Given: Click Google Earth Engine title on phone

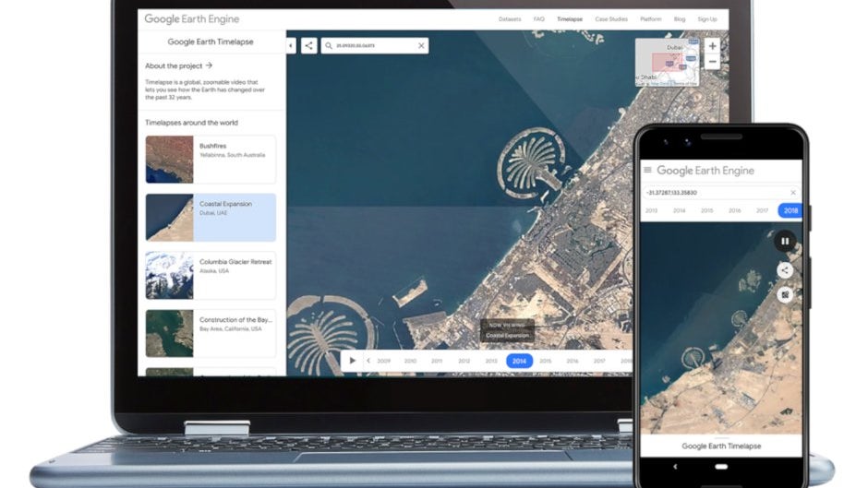Looking at the screenshot, I should (705, 171).
